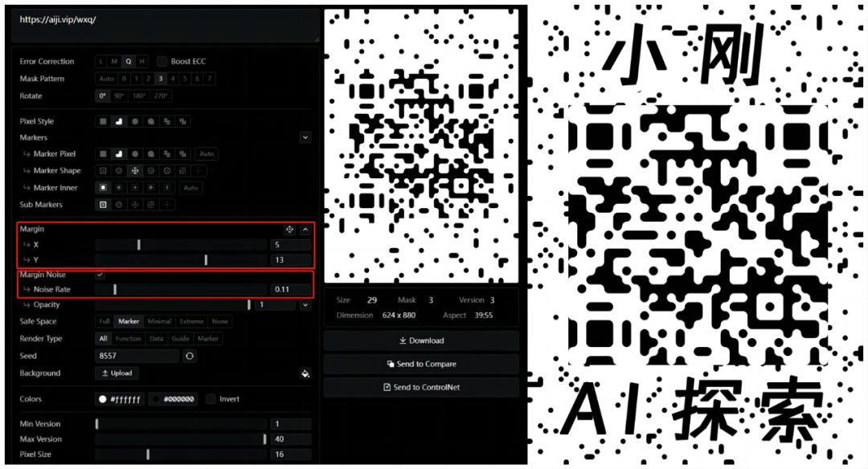
Task: Rotate the QR code 90°
Action: tap(119, 96)
